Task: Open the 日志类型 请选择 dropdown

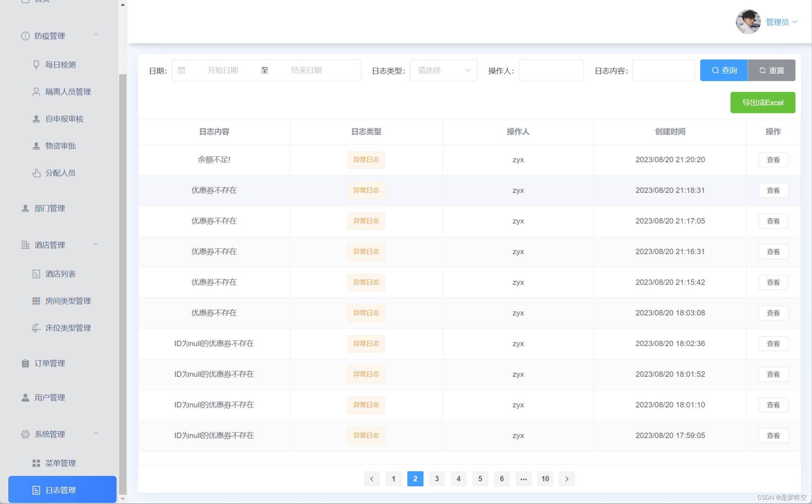Action: click(x=444, y=70)
